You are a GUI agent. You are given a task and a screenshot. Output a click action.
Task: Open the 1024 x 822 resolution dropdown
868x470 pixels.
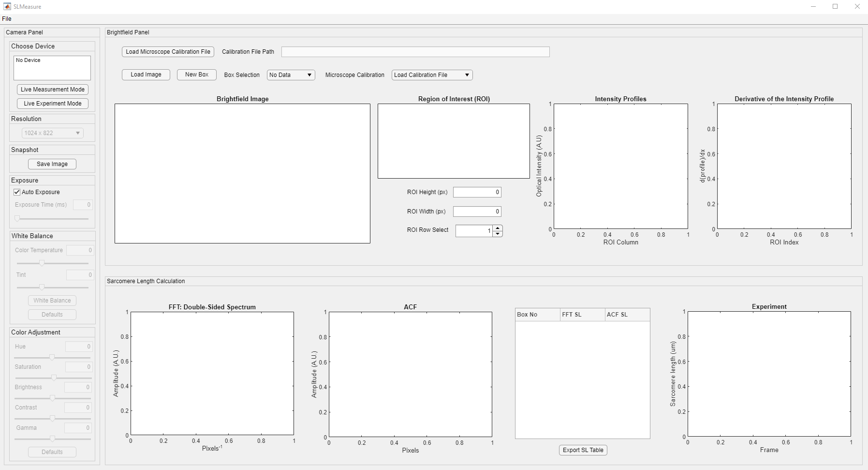(x=53, y=133)
